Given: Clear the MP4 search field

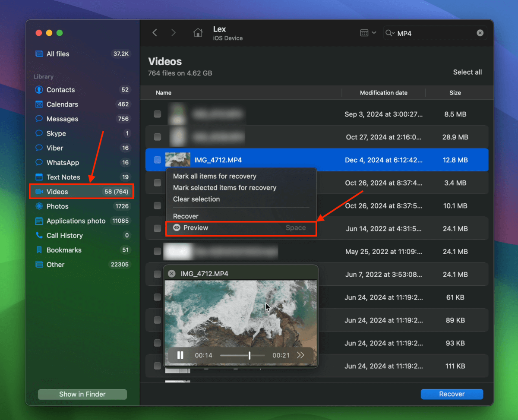Looking at the screenshot, I should pyautogui.click(x=480, y=33).
